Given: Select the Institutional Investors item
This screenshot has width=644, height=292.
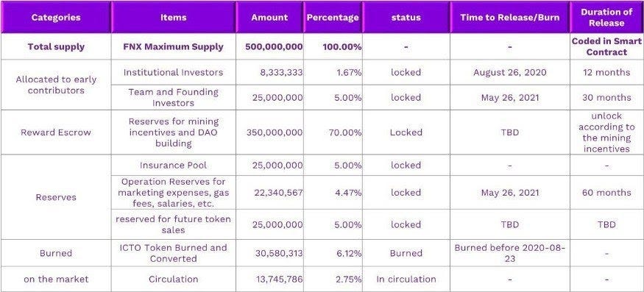Looking at the screenshot, I should 173,72.
